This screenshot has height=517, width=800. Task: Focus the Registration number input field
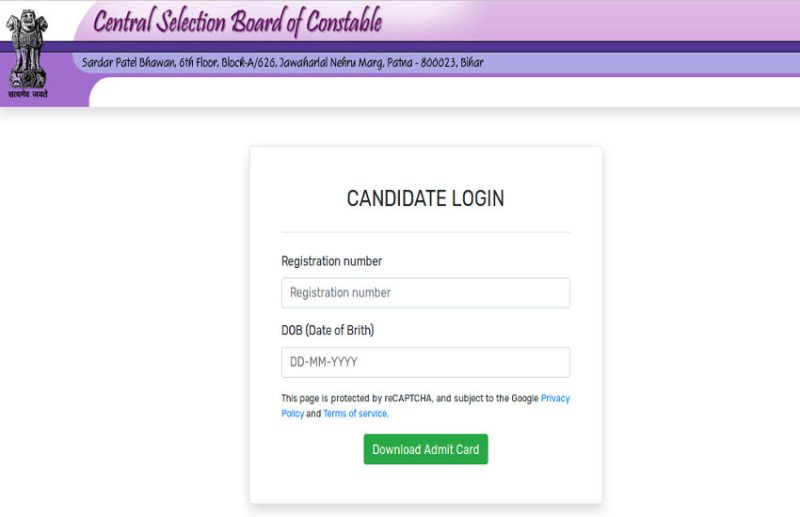tap(425, 293)
